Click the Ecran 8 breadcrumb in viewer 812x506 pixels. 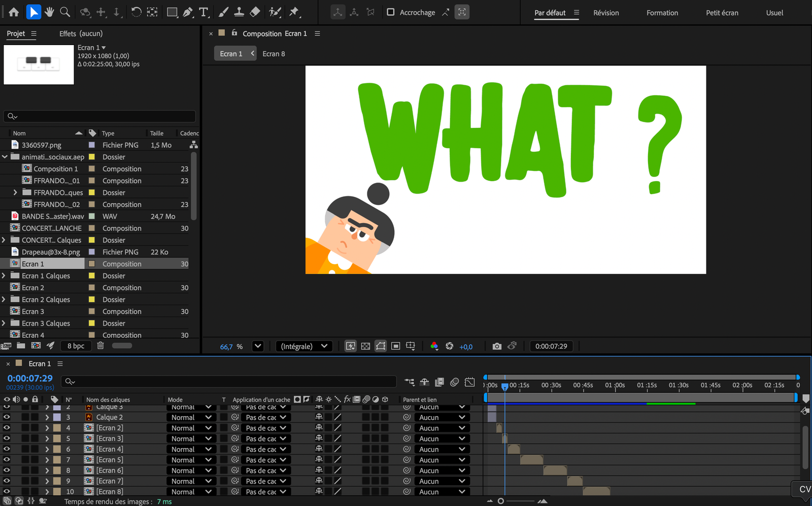point(274,54)
